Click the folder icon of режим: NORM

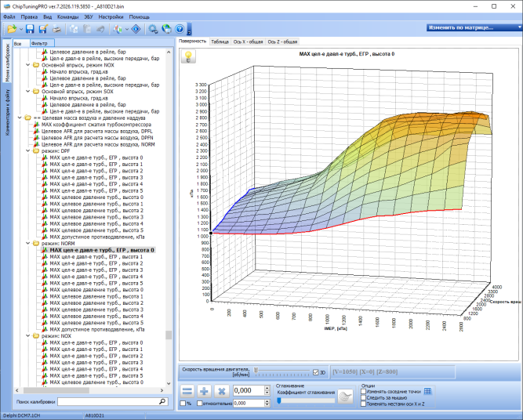coord(36,244)
